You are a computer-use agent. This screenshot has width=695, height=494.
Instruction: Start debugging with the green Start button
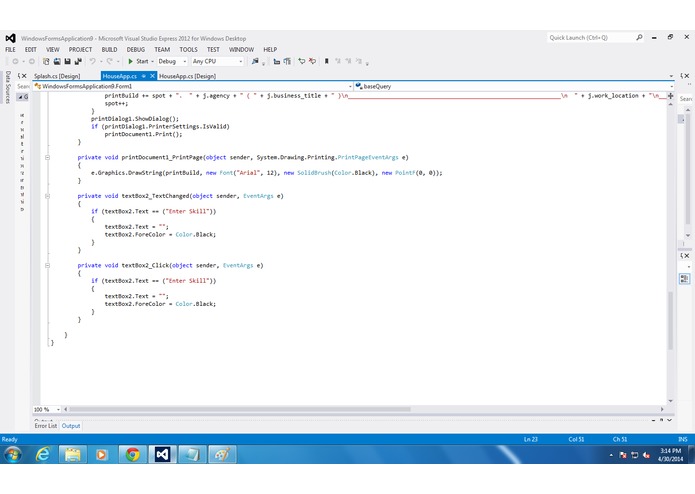138,62
